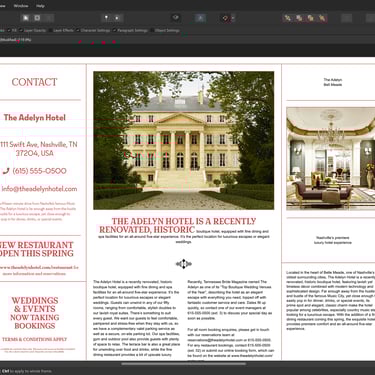Screen dimensions: 375x375
Task: Click the ornamental divider below the headline
Action: [x=184, y=264]
